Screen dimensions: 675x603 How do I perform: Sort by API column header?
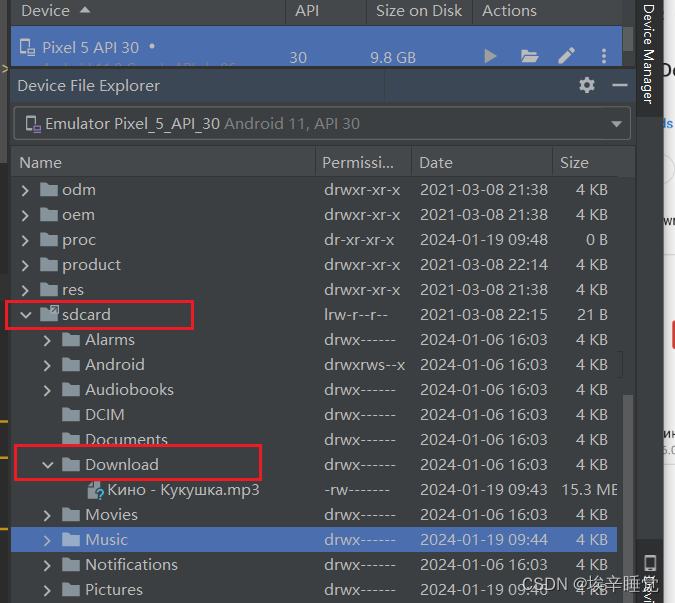click(x=325, y=11)
